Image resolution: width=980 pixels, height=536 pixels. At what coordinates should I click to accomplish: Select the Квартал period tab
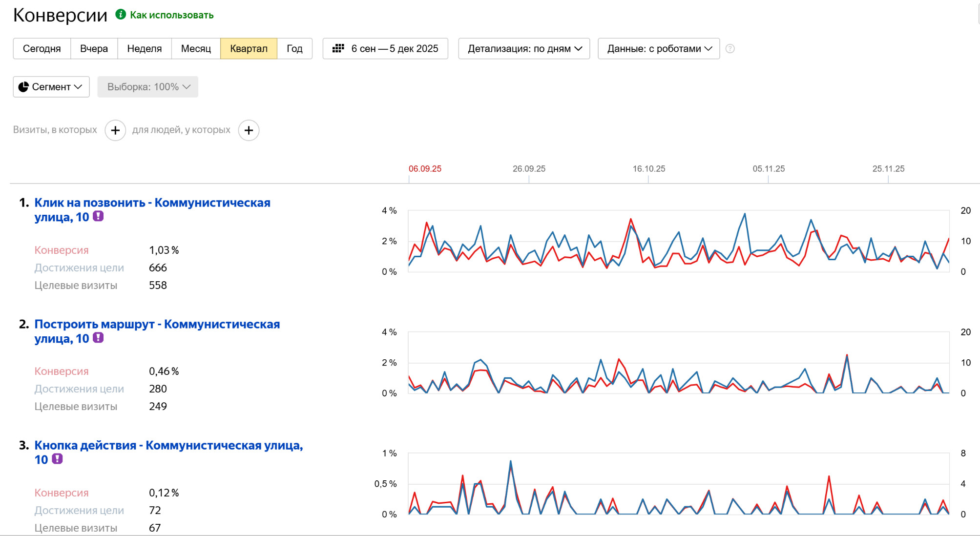[249, 48]
